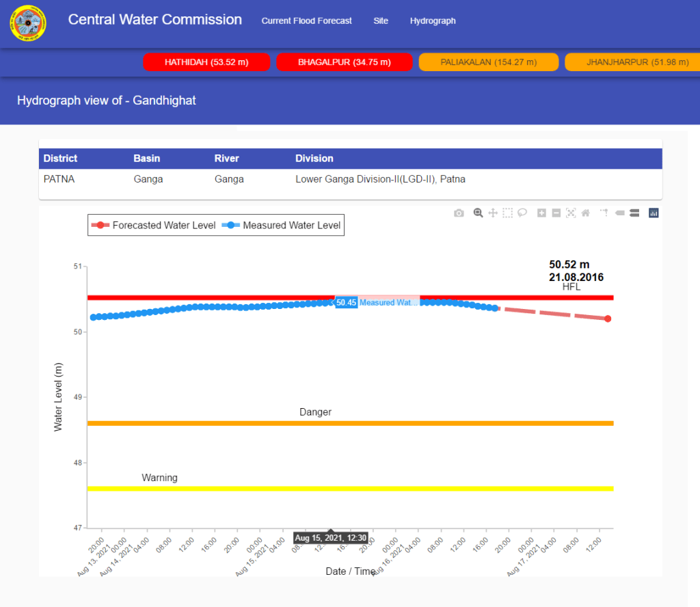Image resolution: width=700 pixels, height=607 pixels.
Task: Toggle spike lines on the chart
Action: click(x=604, y=213)
